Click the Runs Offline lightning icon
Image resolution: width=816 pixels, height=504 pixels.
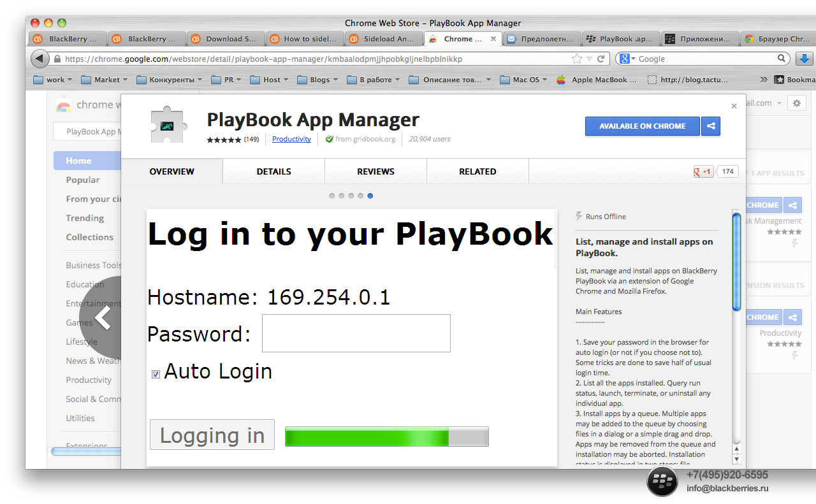[x=579, y=217]
